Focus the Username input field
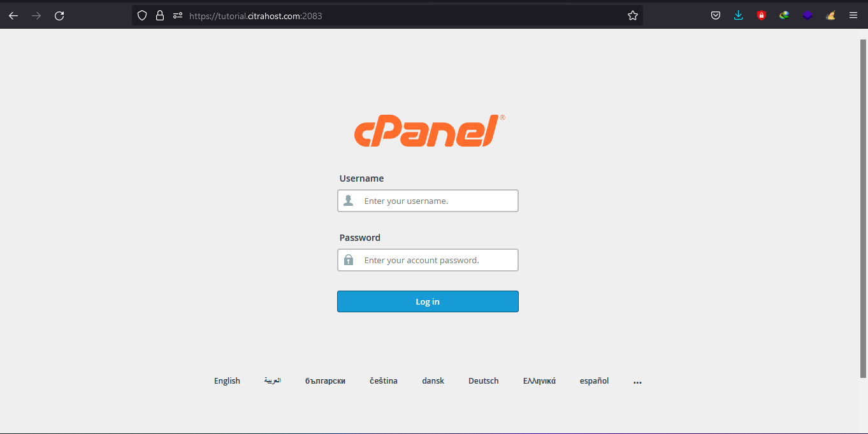This screenshot has width=868, height=434. point(428,201)
